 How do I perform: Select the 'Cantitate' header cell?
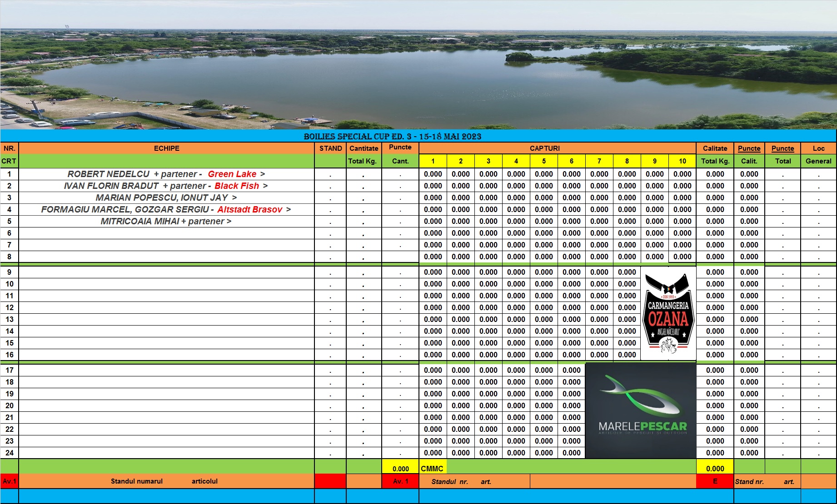pyautogui.click(x=364, y=148)
